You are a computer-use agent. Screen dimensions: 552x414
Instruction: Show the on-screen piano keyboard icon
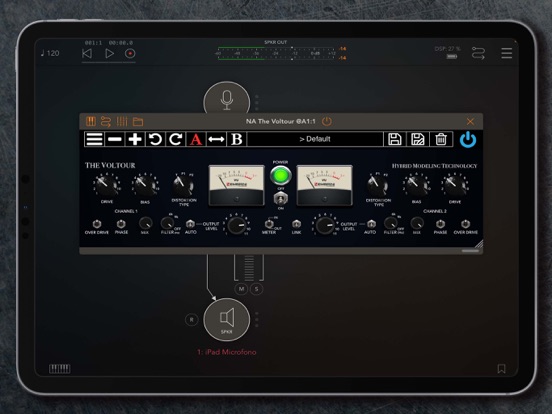pyautogui.click(x=59, y=369)
